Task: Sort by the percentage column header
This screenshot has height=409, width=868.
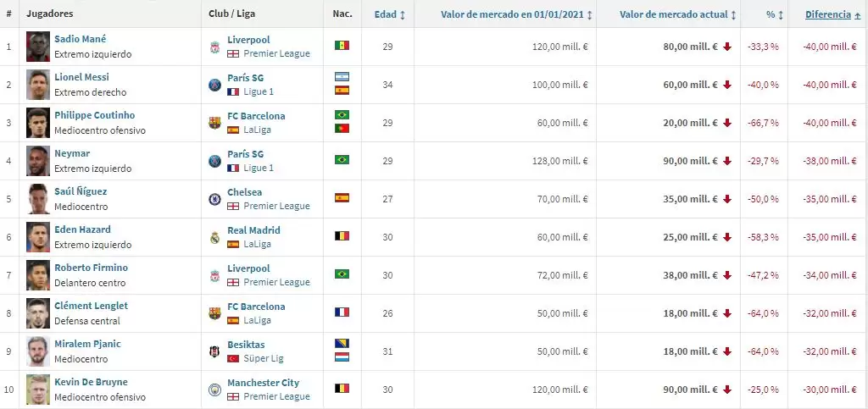Action: pos(774,14)
